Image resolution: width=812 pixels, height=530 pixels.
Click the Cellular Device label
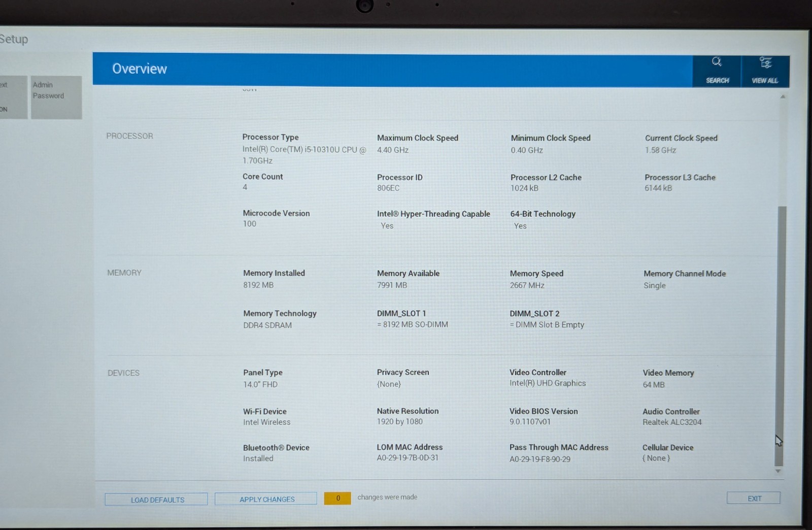point(668,447)
